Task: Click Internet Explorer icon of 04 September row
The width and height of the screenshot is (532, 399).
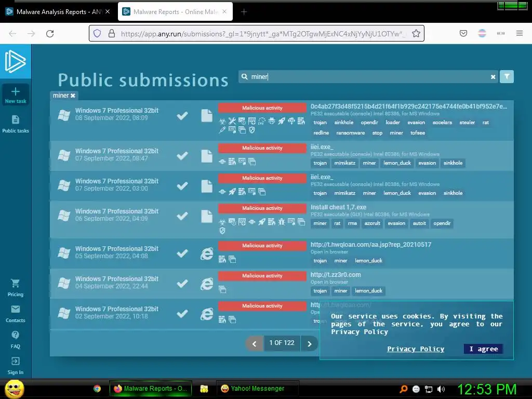Action: pyautogui.click(x=207, y=284)
